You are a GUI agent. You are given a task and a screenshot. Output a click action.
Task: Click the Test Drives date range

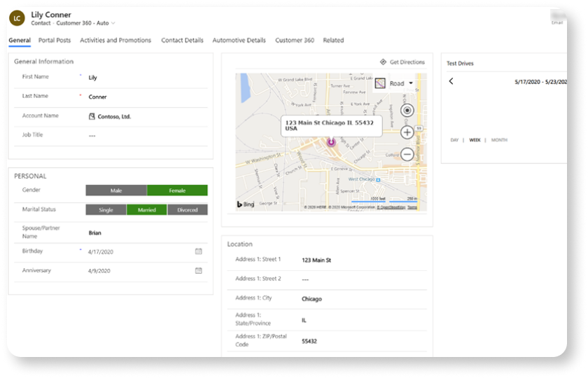click(x=540, y=82)
